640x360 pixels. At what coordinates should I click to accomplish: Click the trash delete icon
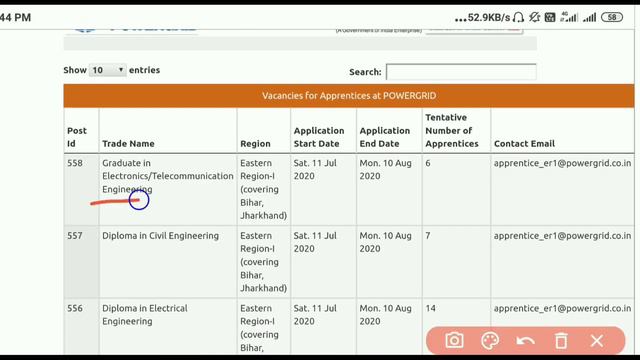pos(561,340)
